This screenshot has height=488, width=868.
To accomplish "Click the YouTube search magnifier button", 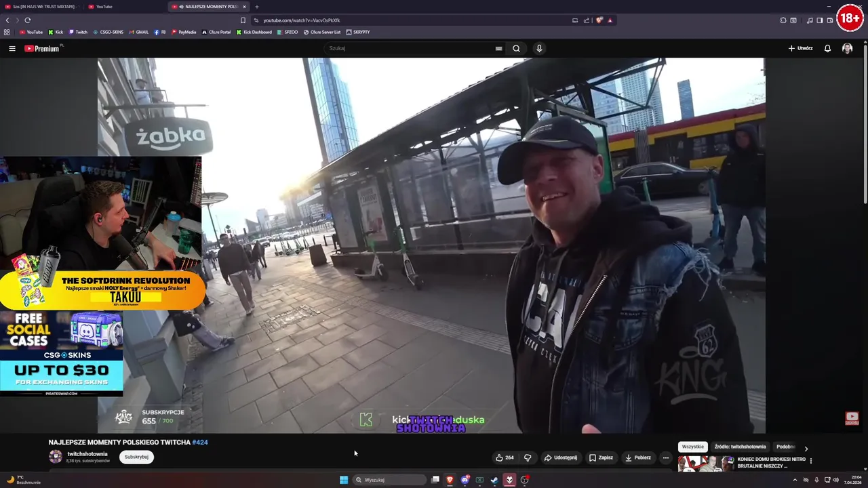I will tap(516, 48).
